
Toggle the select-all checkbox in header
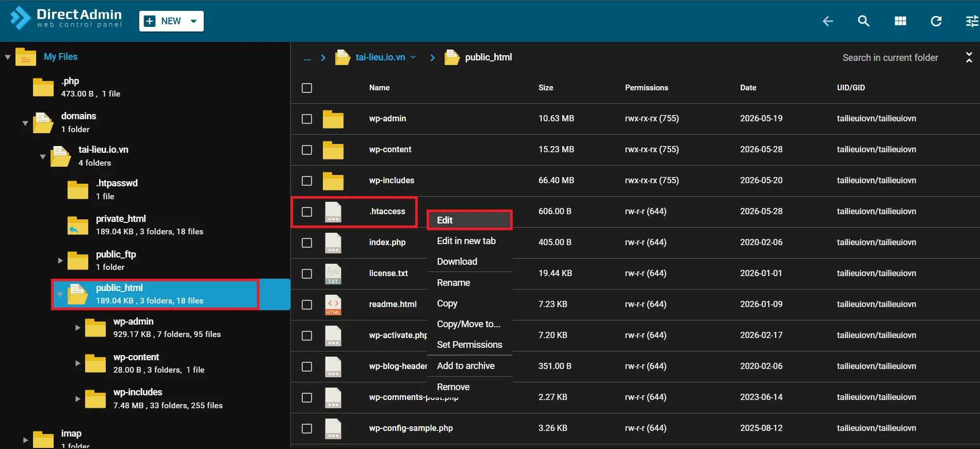(x=307, y=88)
